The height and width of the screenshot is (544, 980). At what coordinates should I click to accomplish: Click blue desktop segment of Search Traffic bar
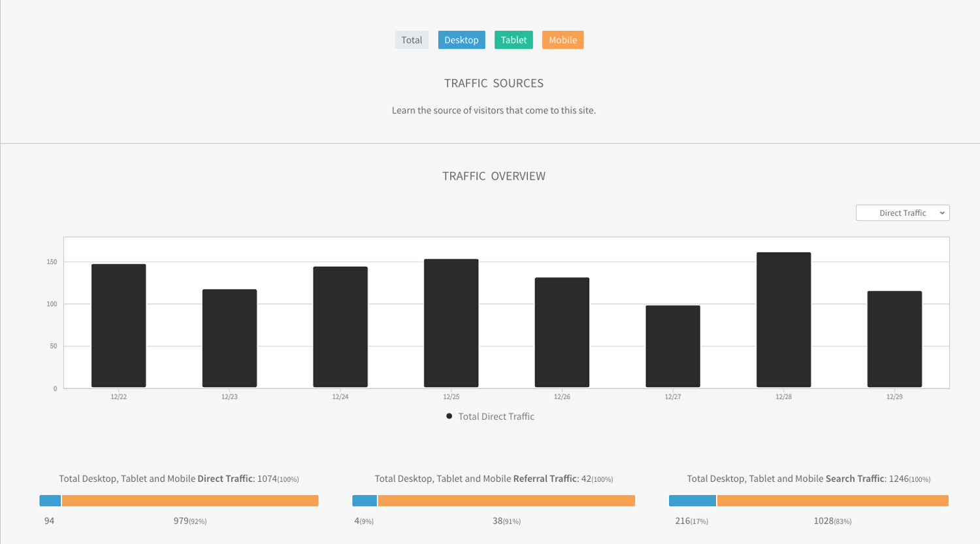click(x=693, y=501)
